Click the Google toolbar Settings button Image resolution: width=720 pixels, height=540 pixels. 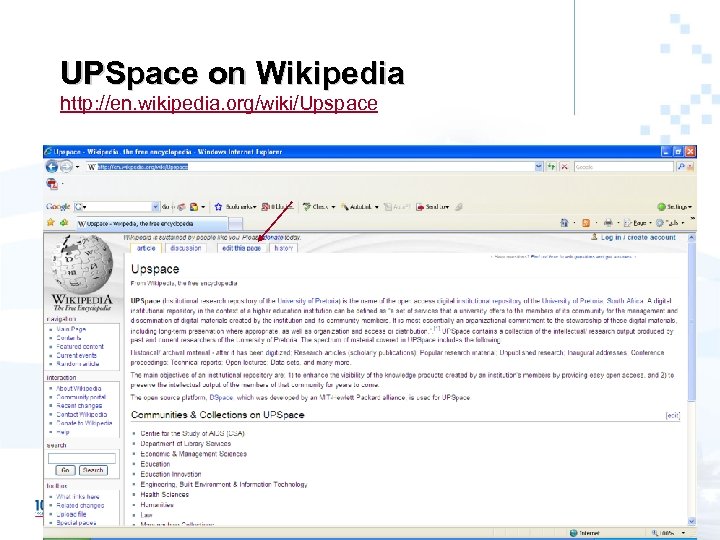point(674,207)
